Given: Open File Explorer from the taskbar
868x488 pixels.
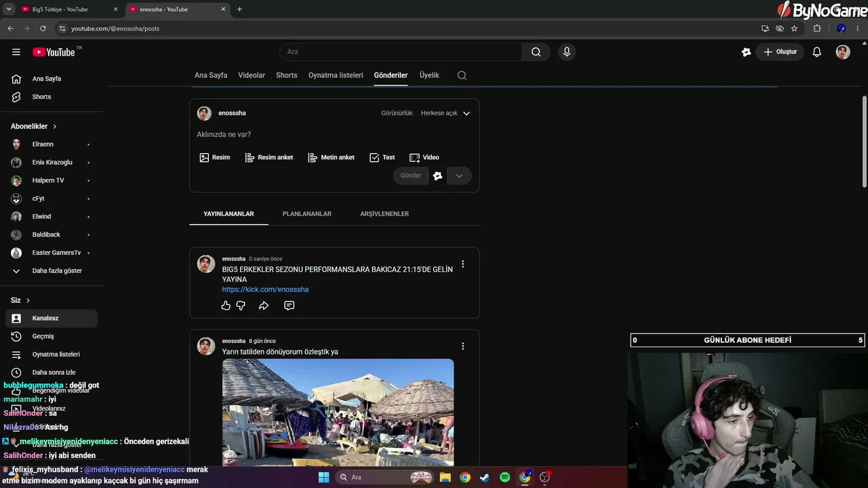Looking at the screenshot, I should click(445, 477).
